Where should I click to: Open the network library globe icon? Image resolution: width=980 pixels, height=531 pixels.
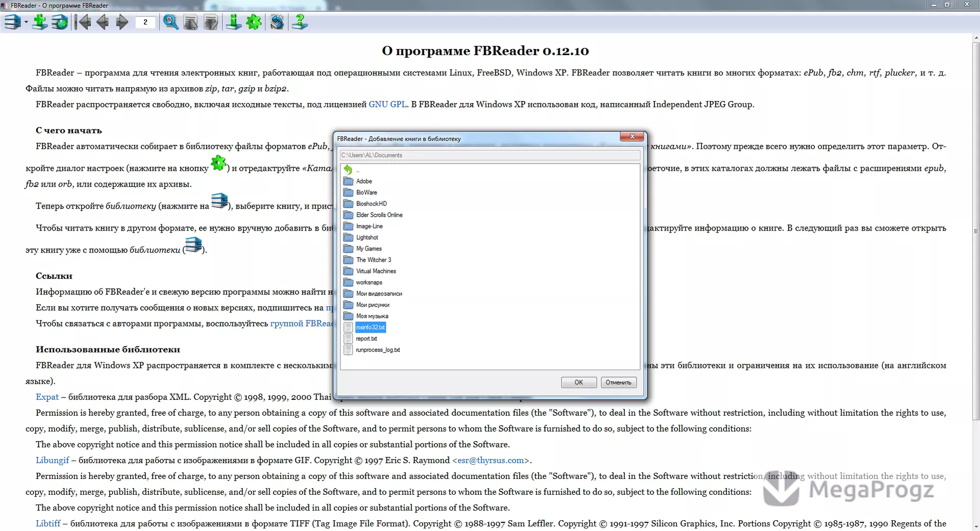(x=60, y=22)
